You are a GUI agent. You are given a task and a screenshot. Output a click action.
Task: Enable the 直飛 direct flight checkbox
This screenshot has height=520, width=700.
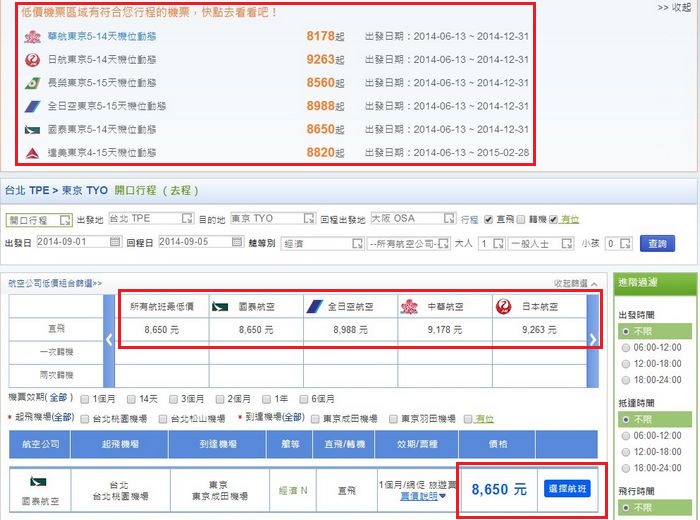point(488,219)
